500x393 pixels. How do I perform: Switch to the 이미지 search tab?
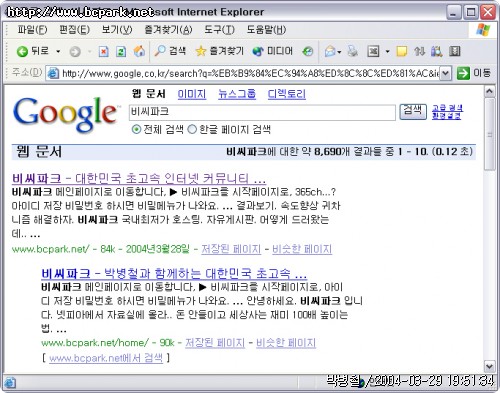tap(192, 94)
